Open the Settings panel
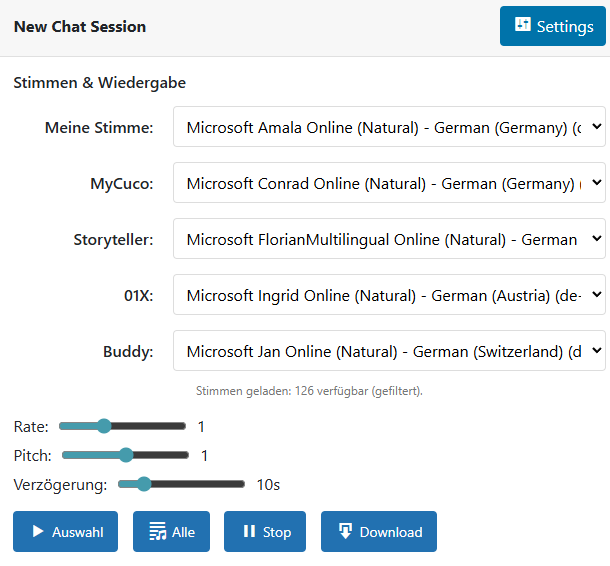Viewport: 610px width, 566px height. click(x=552, y=26)
